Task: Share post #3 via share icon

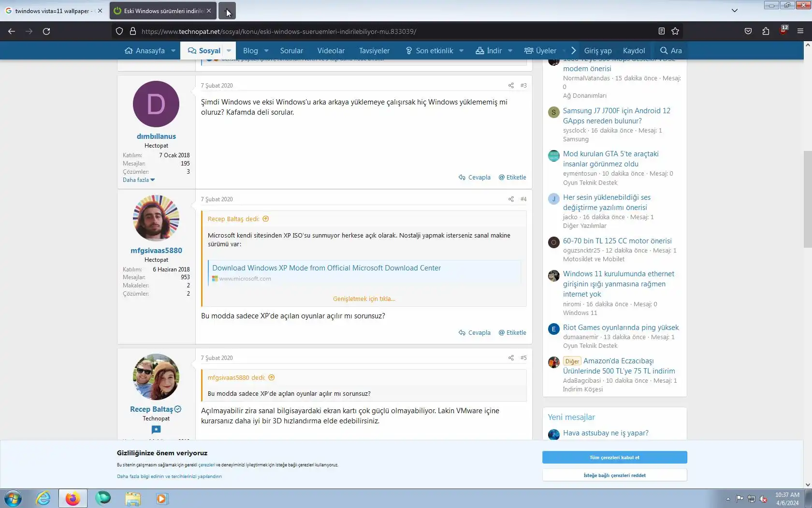Action: 511,86
